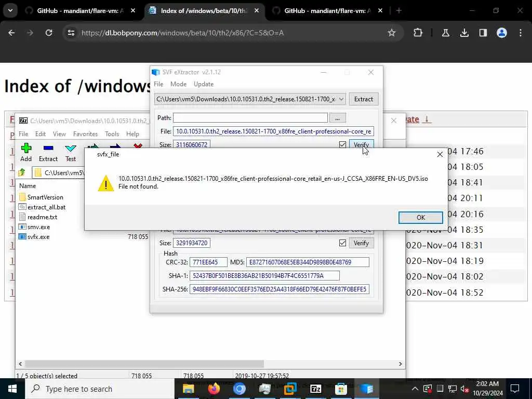The height and width of the screenshot is (399, 532).
Task: Click the site information icon in address bar
Action: point(71,33)
